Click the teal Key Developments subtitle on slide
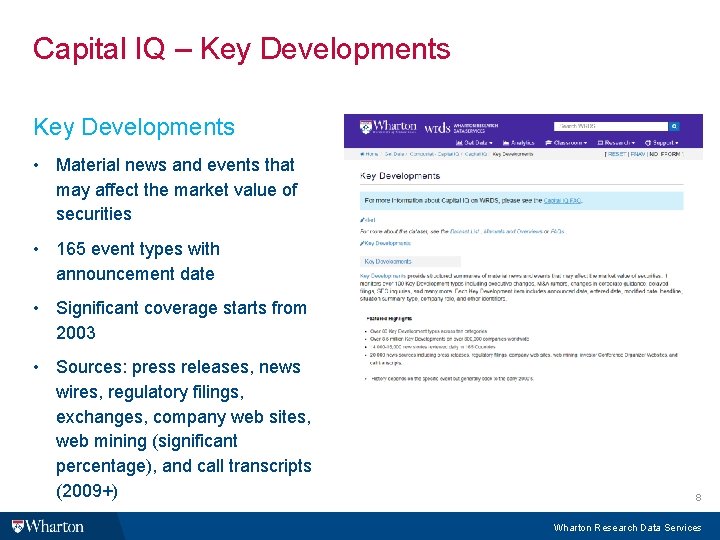720x540 pixels. point(134,127)
